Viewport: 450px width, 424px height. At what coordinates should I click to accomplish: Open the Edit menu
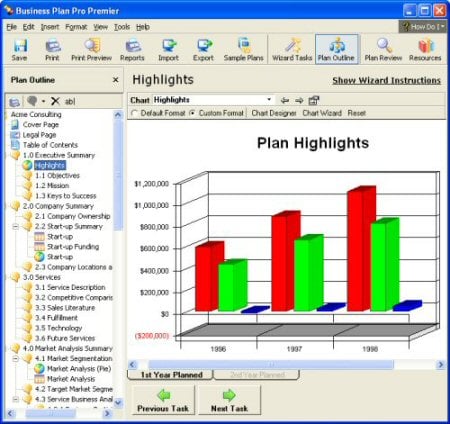[x=29, y=27]
